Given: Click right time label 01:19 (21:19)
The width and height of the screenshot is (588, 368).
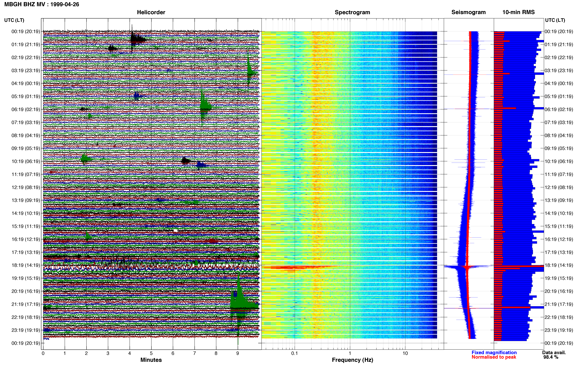Looking at the screenshot, I should (x=559, y=44).
